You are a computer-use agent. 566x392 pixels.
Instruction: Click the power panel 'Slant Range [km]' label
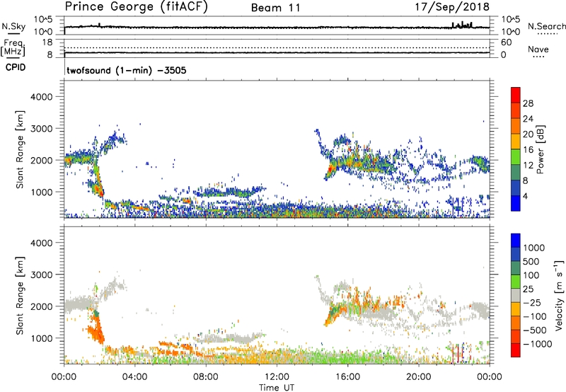click(x=20, y=149)
